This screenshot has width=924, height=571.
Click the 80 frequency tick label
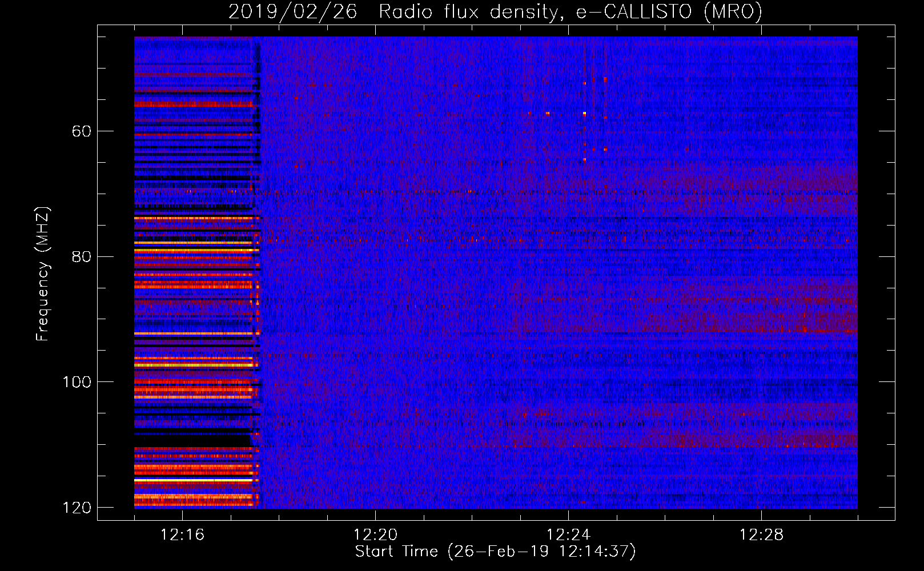[81, 256]
